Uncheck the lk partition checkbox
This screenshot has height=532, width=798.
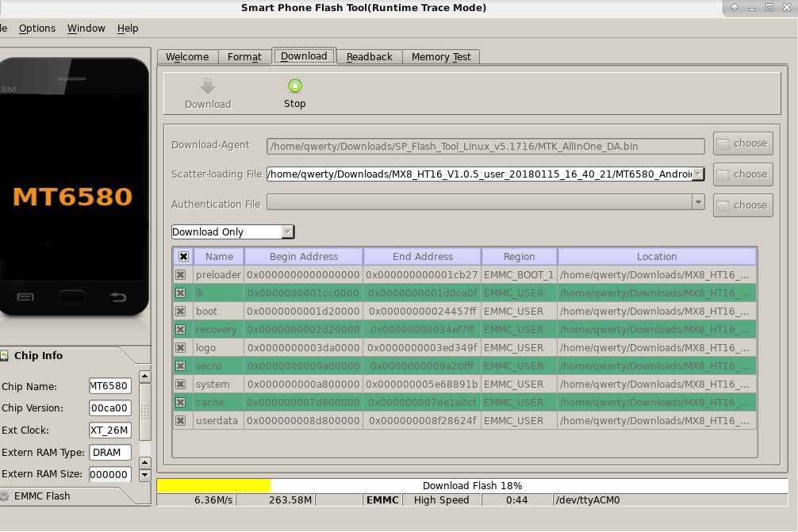180,293
